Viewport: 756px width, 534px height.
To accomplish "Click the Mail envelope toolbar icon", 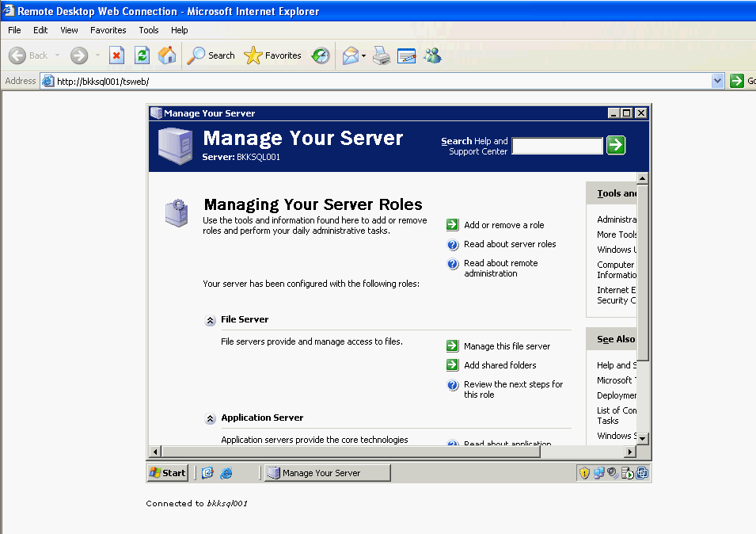I will 351,55.
